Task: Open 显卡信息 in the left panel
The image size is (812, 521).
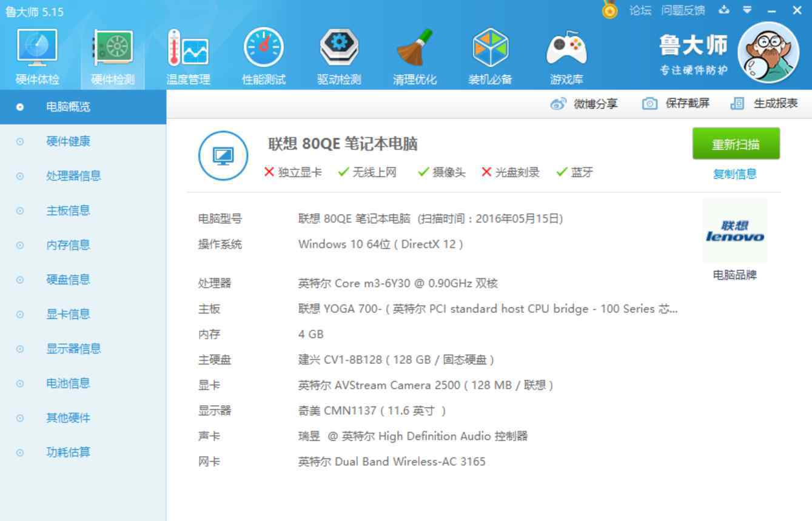Action: [68, 314]
